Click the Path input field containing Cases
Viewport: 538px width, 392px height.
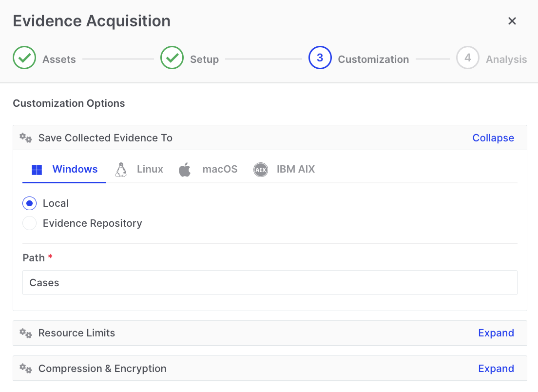point(269,283)
